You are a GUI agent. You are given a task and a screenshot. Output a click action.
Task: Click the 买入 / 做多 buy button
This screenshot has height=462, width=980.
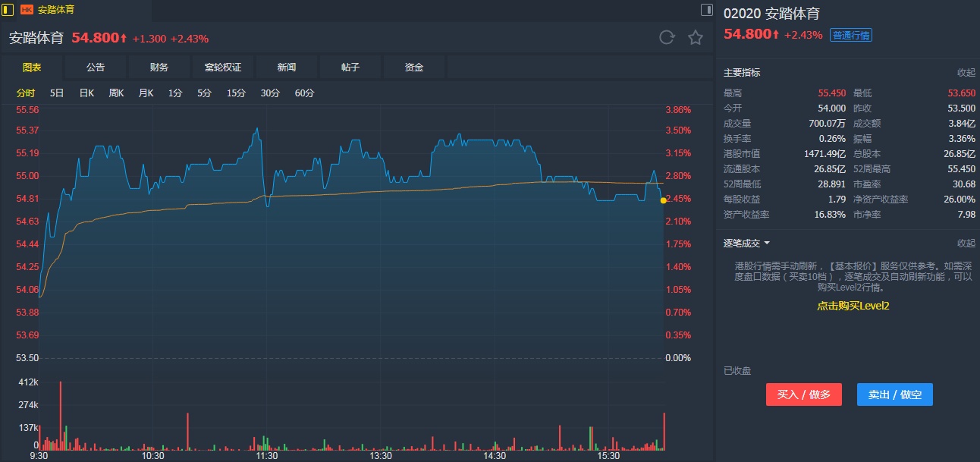coord(803,394)
